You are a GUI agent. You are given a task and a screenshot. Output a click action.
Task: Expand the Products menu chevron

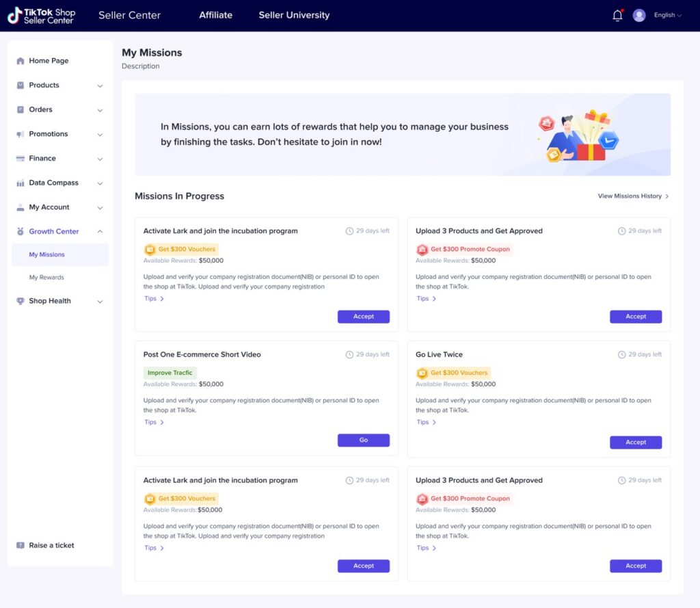(x=100, y=85)
